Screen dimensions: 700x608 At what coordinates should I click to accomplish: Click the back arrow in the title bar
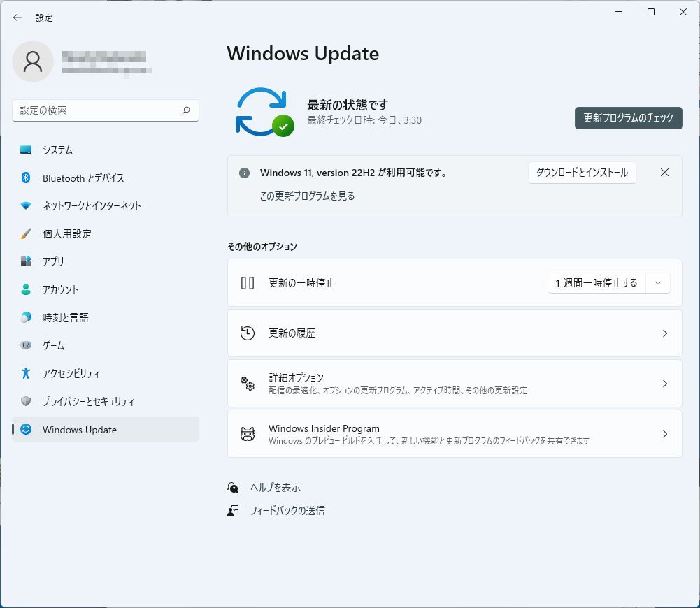click(x=17, y=17)
